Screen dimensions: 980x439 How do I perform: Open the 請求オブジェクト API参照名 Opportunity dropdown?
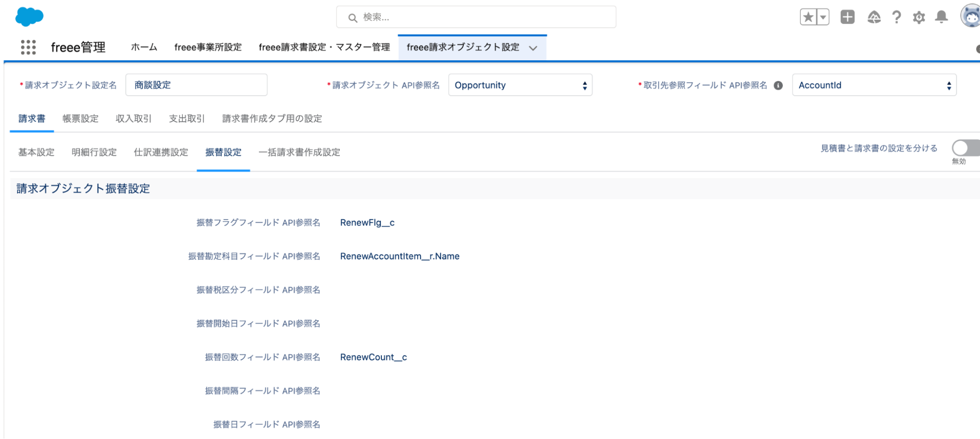(x=520, y=85)
